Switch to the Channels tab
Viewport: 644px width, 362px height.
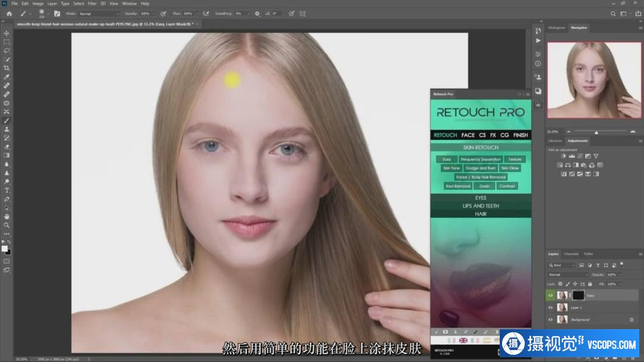tap(571, 254)
